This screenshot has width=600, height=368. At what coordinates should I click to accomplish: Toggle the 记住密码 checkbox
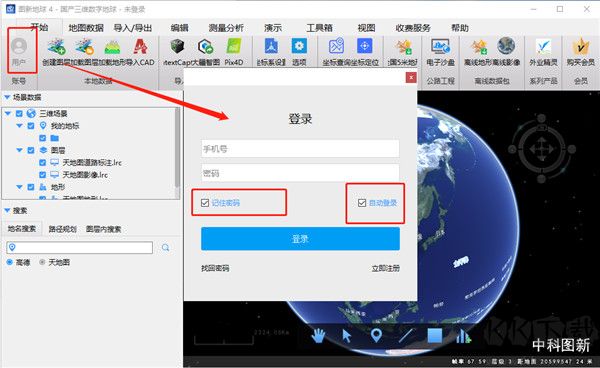205,203
